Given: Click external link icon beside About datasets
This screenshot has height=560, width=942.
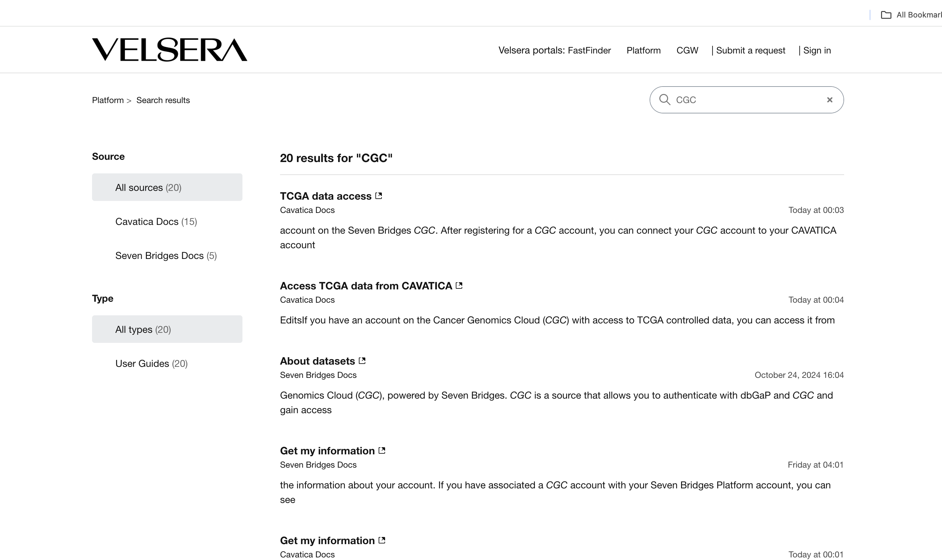Looking at the screenshot, I should (362, 361).
